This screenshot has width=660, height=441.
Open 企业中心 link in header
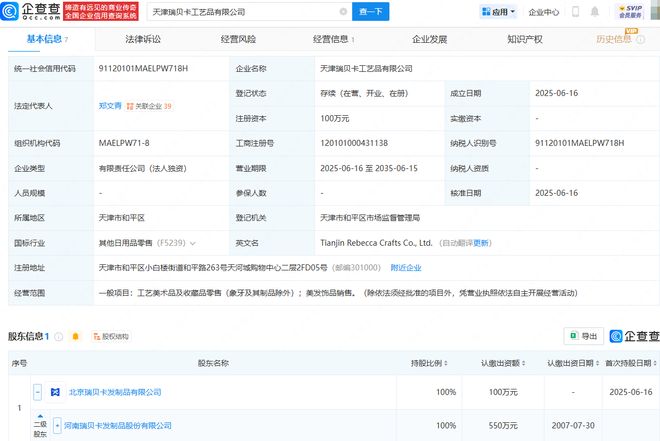pos(544,12)
